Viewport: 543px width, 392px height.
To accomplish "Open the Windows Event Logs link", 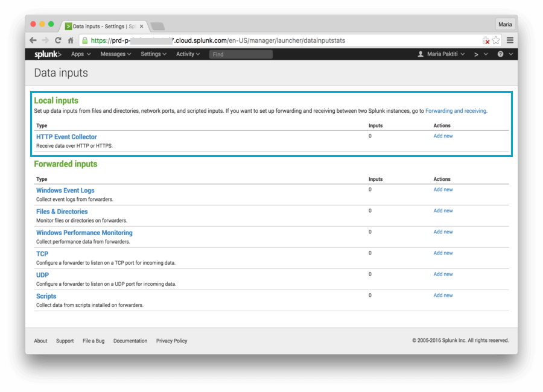I will coord(65,191).
